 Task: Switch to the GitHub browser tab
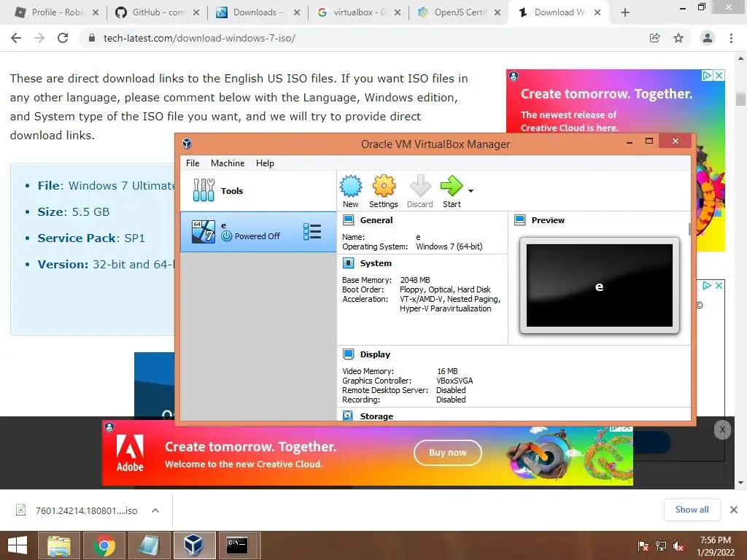156,12
